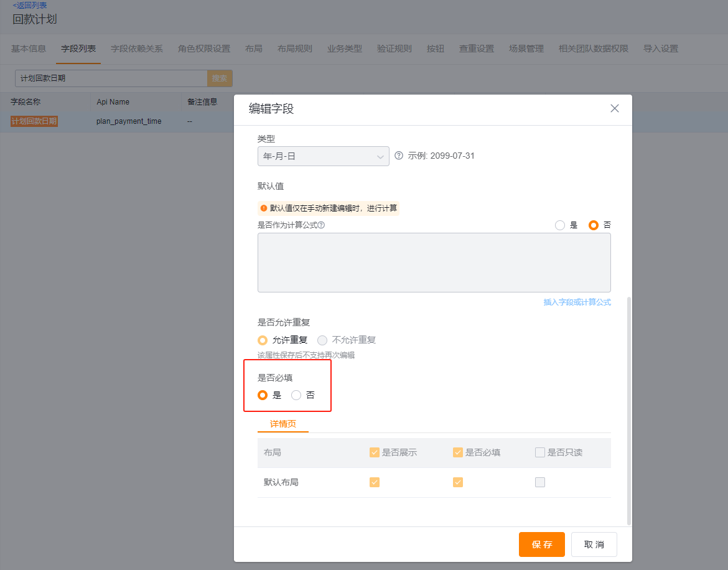This screenshot has height=570, width=728.
Task: Open the 验证规则 tab
Action: tap(394, 49)
